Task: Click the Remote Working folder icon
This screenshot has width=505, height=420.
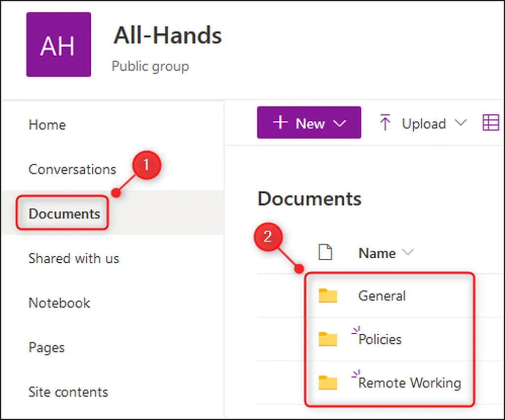Action: pos(327,383)
